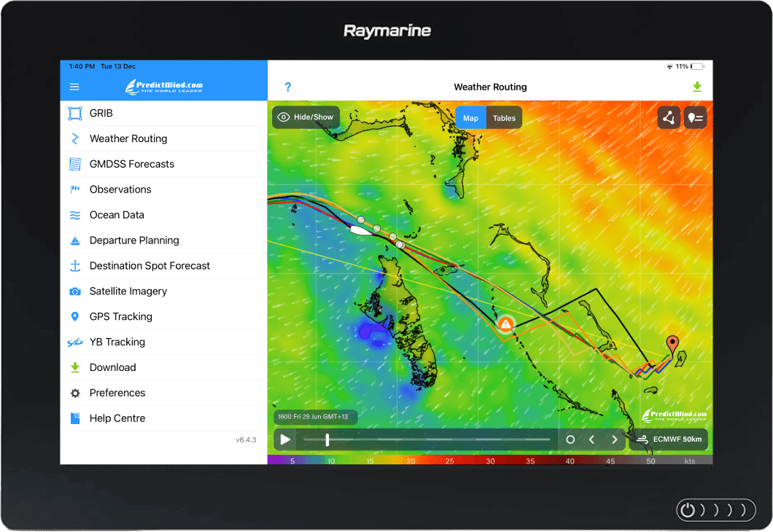
Task: Select the Ocean Data waves icon
Action: pyautogui.click(x=74, y=215)
